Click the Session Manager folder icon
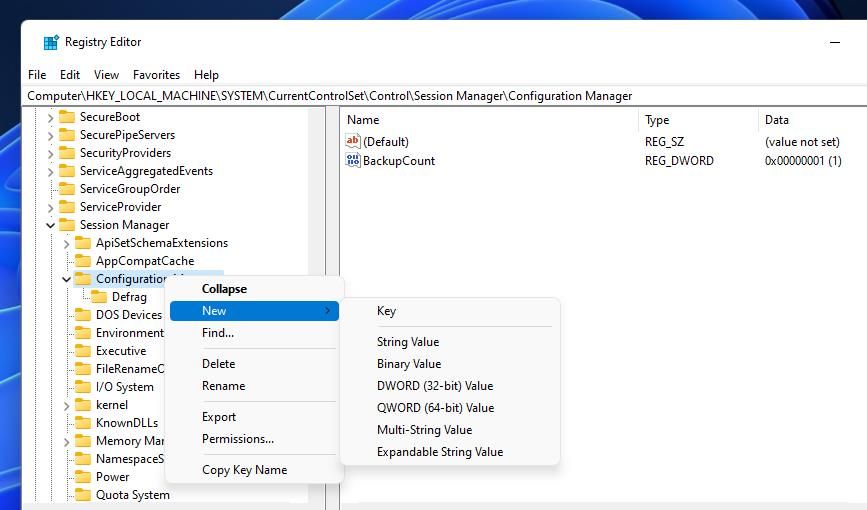This screenshot has width=867, height=510. pos(67,225)
